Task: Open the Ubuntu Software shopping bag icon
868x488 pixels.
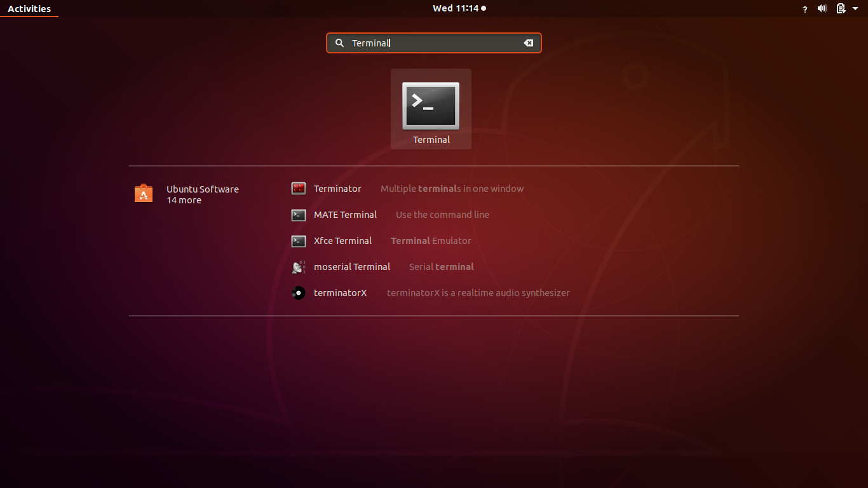Action: [x=144, y=193]
